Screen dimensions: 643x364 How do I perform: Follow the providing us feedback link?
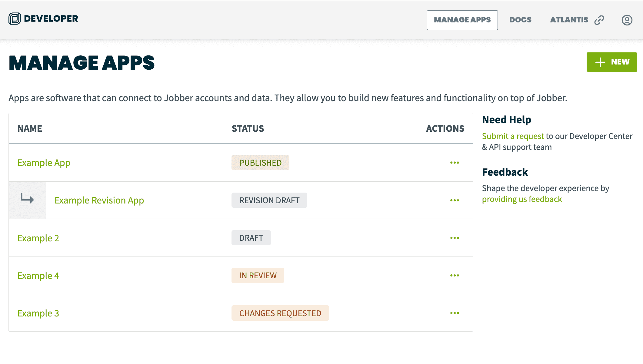tap(522, 199)
